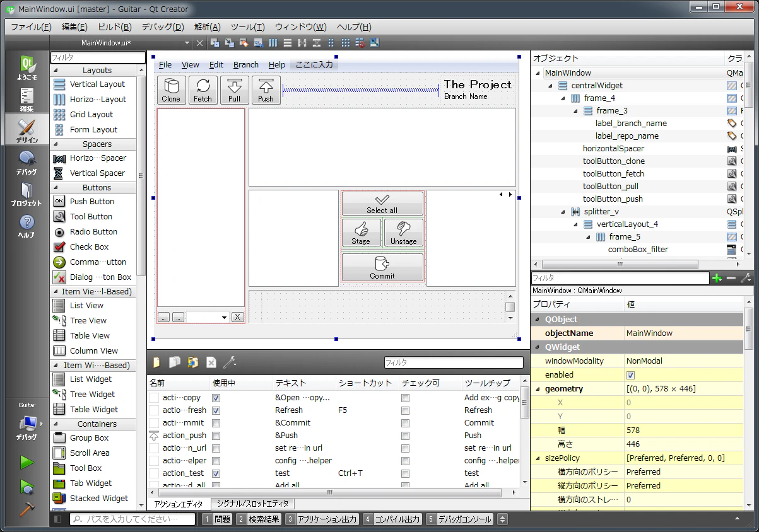759x532 pixels.
Task: Switch to the シグナル/スロットエディタ tab
Action: 252,504
